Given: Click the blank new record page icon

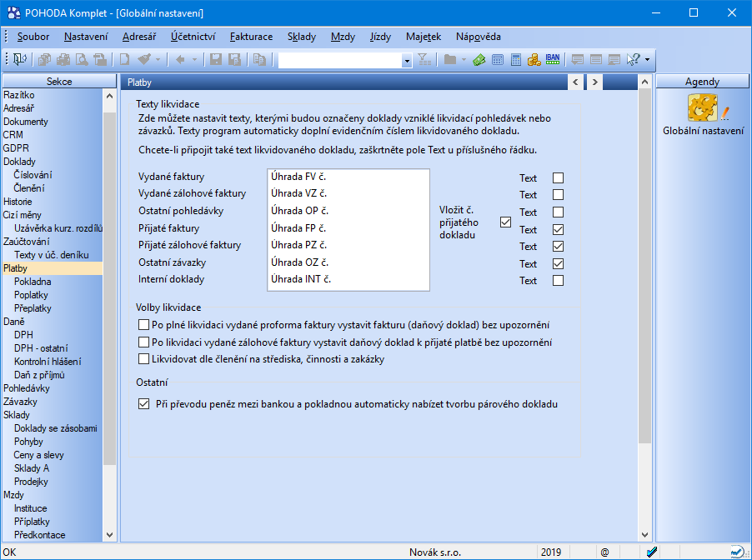Looking at the screenshot, I should pyautogui.click(x=125, y=59).
